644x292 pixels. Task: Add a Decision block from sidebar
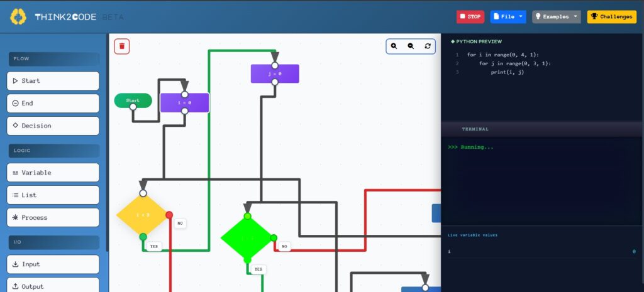click(53, 126)
